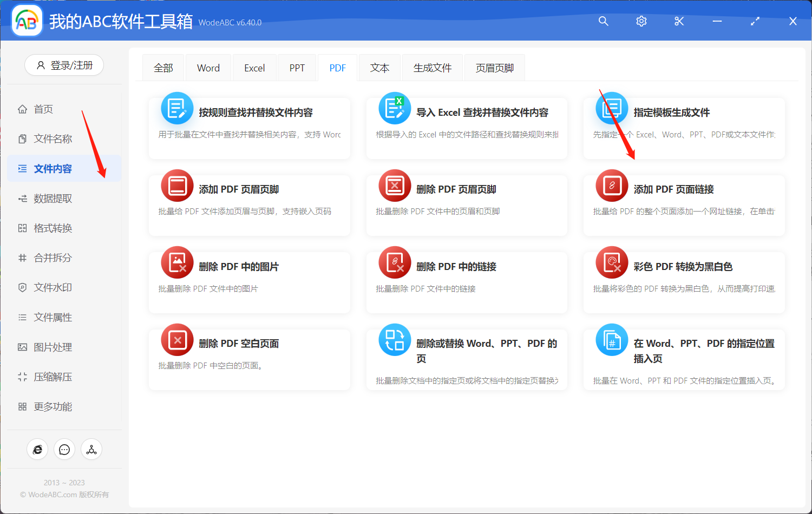
Task: Open the 添加 PDF 页眉页脚 tool icon
Action: [x=177, y=186]
